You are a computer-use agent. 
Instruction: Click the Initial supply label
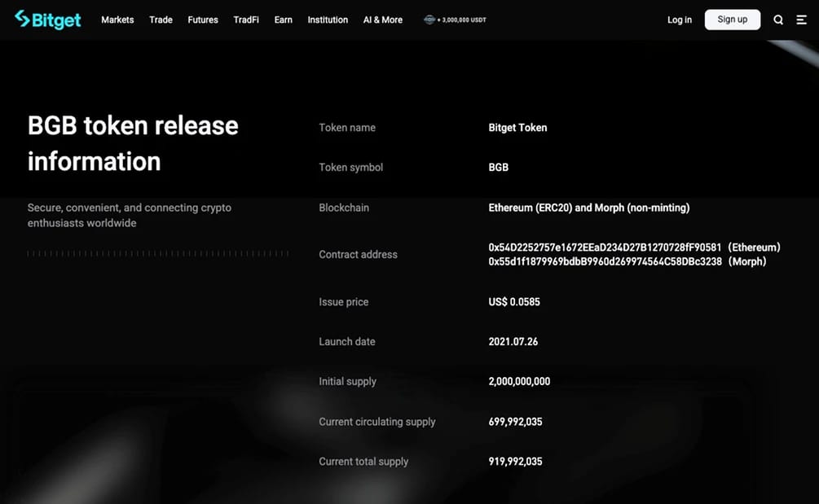[347, 381]
